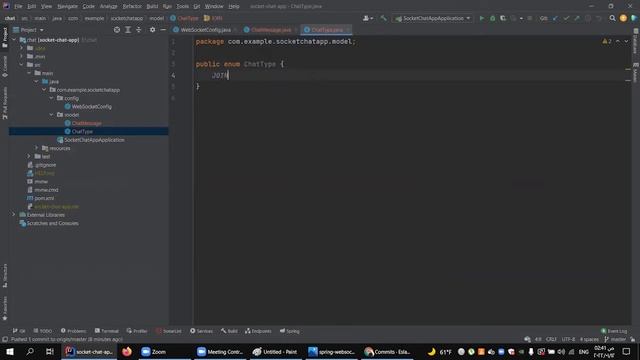
Task: Select SocketChatAppApplication in the project tree
Action: pyautogui.click(x=94, y=140)
